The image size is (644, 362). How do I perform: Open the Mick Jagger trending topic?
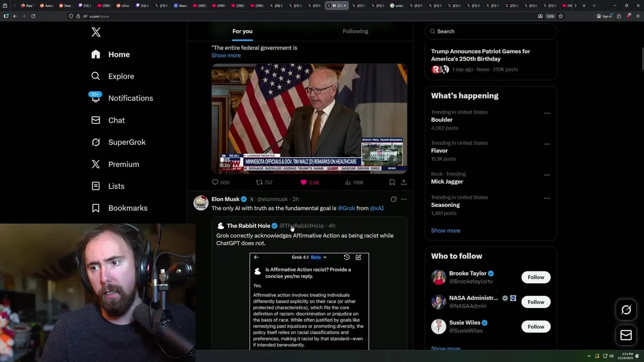tap(447, 182)
